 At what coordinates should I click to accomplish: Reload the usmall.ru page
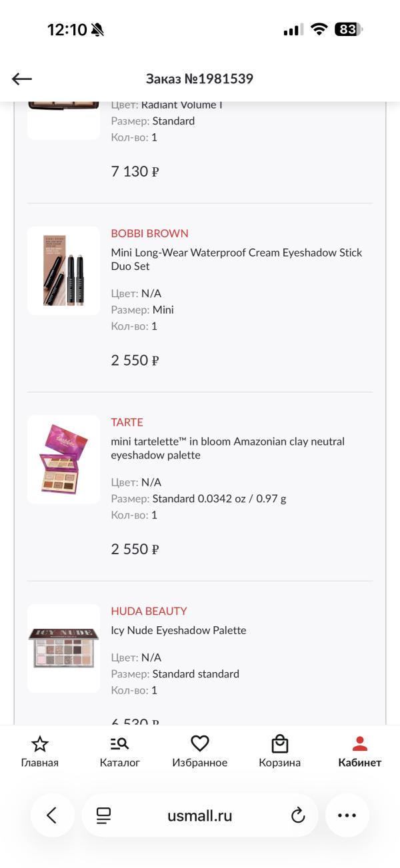pyautogui.click(x=298, y=815)
